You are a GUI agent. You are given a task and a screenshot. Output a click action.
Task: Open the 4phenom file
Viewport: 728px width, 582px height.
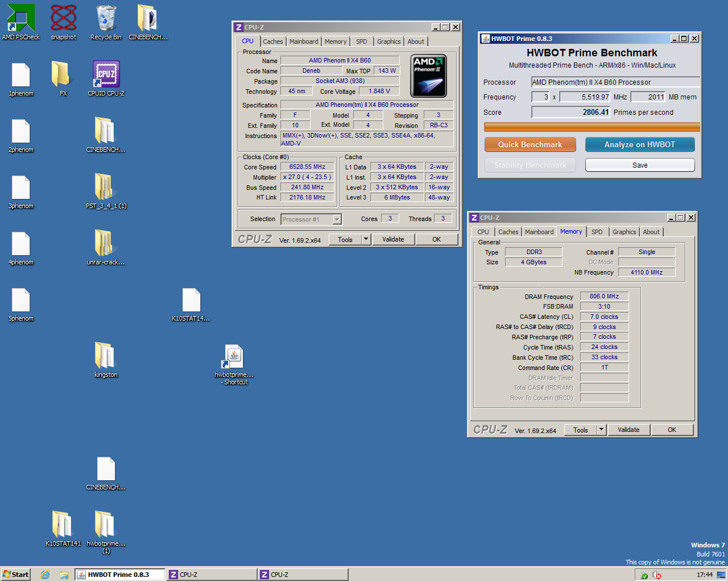[x=20, y=248]
